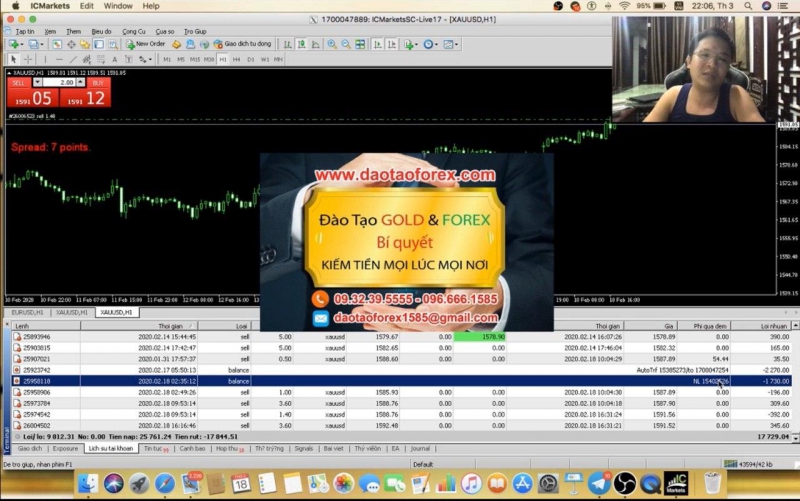Switch to the EURUSD,H1 chart tab
Viewport: 800px width, 501px height.
(x=28, y=312)
